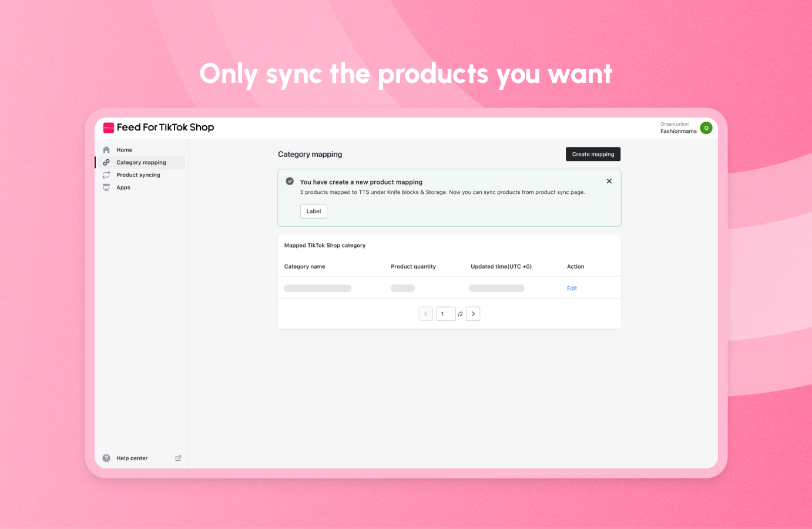This screenshot has width=812, height=529.
Task: Open Help center external link icon
Action: pyautogui.click(x=178, y=458)
